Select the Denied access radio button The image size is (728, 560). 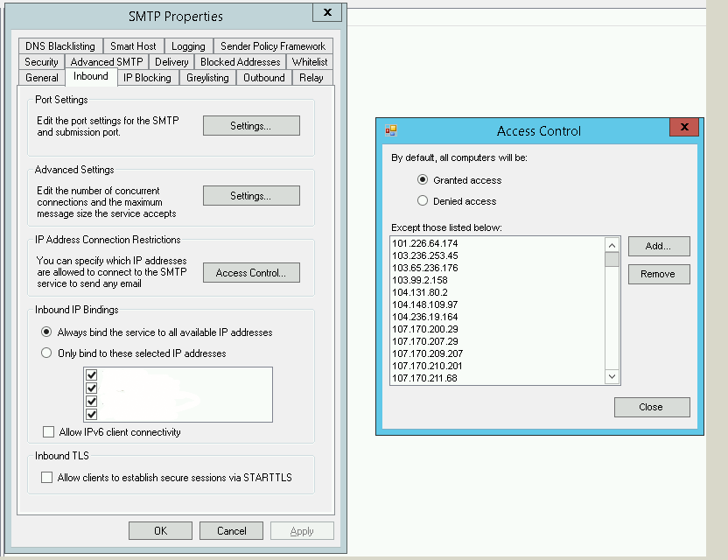(423, 201)
